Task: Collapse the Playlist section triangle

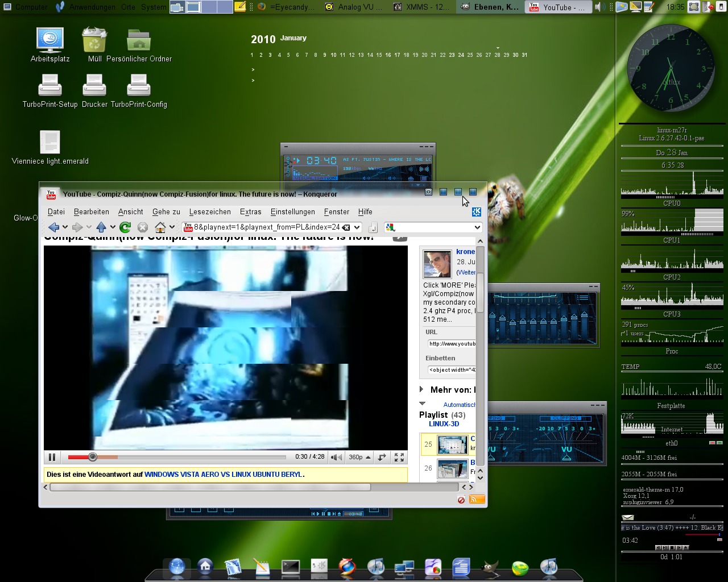Action: coord(422,404)
